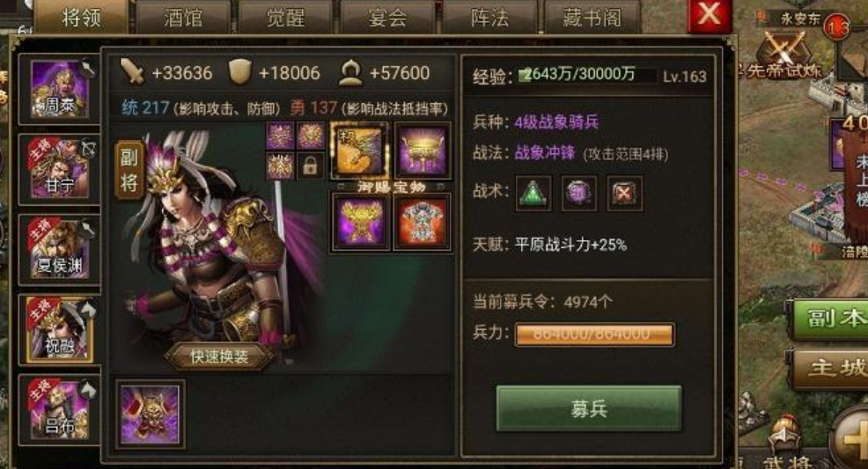Open the red armor equipment slot
868x469 pixels.
[x=422, y=223]
